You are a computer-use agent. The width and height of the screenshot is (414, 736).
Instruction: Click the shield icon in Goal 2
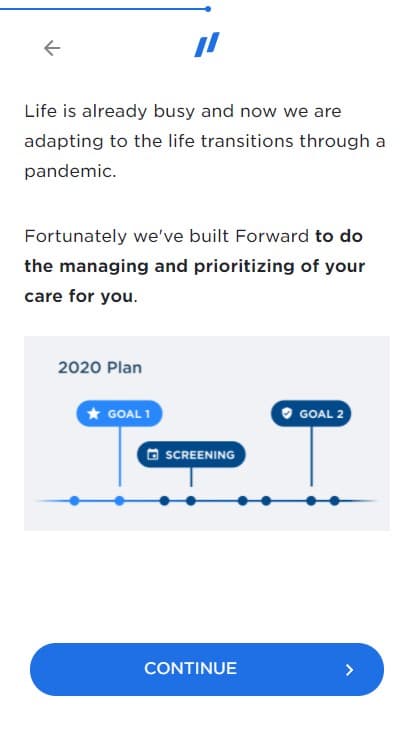pos(287,413)
